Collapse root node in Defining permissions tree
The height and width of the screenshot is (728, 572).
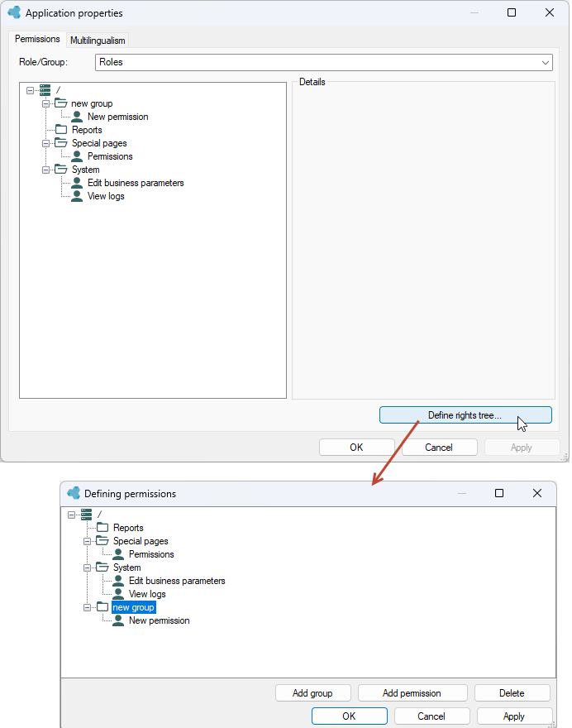71,515
